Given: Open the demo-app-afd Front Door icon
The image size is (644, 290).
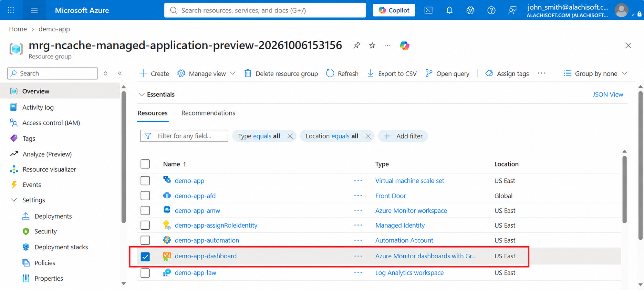Looking at the screenshot, I should (x=167, y=196).
